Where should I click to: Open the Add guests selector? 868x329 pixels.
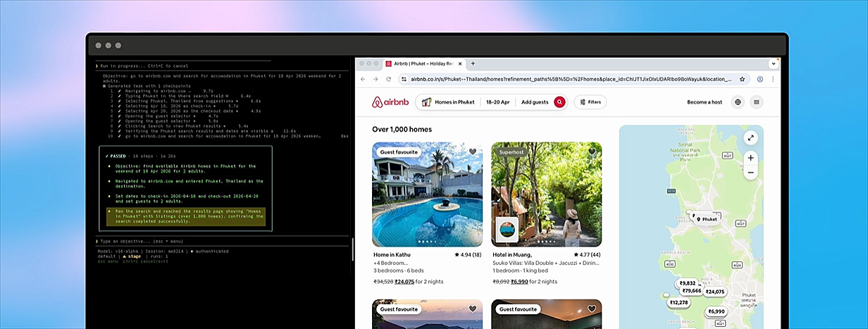pyautogui.click(x=535, y=102)
